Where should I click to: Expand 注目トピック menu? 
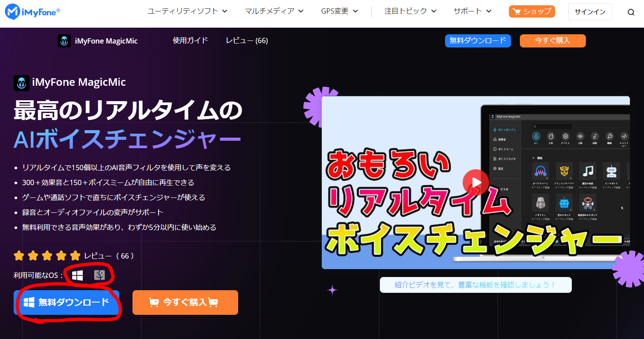[410, 11]
